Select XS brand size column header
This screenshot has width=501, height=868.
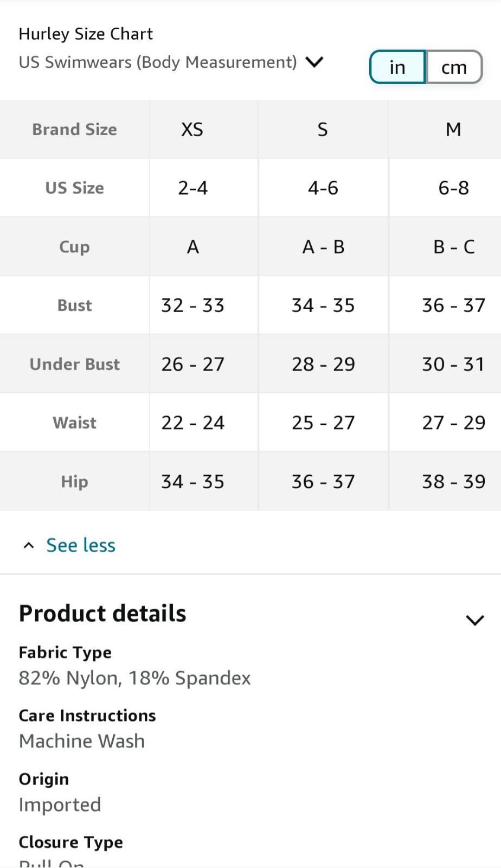192,130
